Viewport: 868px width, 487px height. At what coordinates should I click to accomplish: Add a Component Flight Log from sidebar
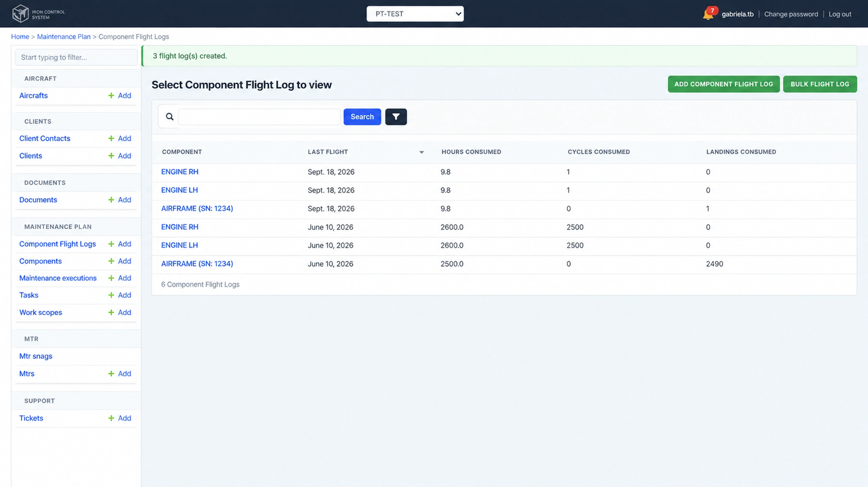(x=119, y=244)
